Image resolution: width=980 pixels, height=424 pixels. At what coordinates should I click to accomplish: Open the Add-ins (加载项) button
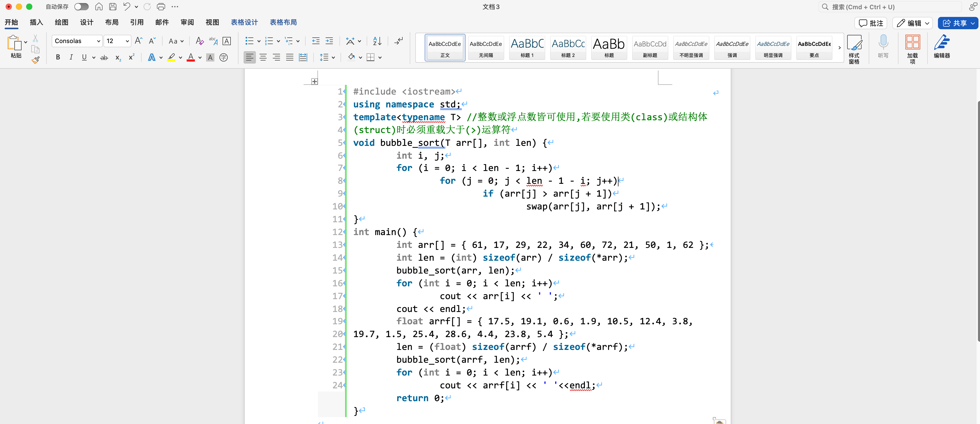click(912, 49)
